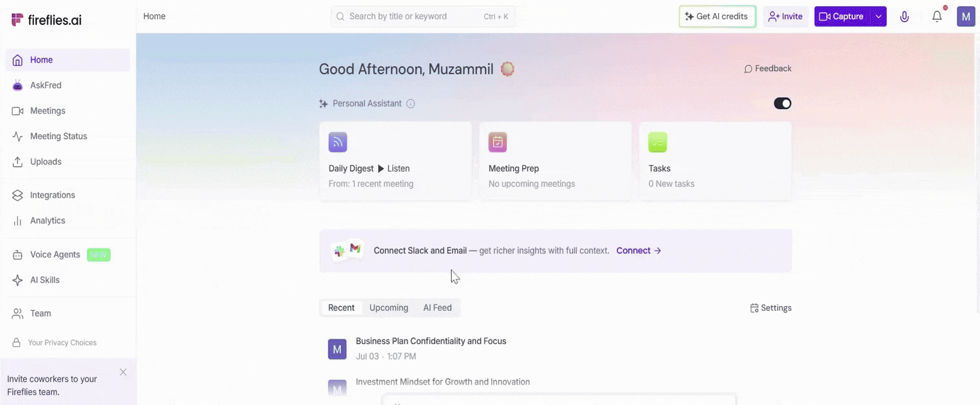Click the NEW badge beside Voice Agents
This screenshot has height=405, width=980.
pos(99,255)
